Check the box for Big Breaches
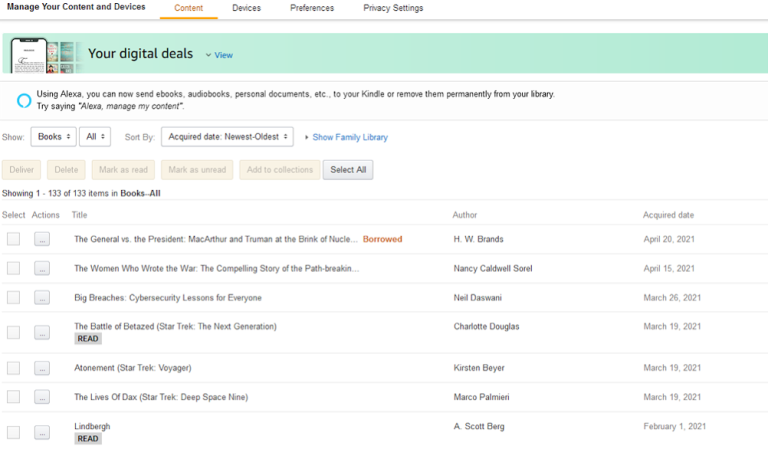The width and height of the screenshot is (768, 449). [13, 297]
